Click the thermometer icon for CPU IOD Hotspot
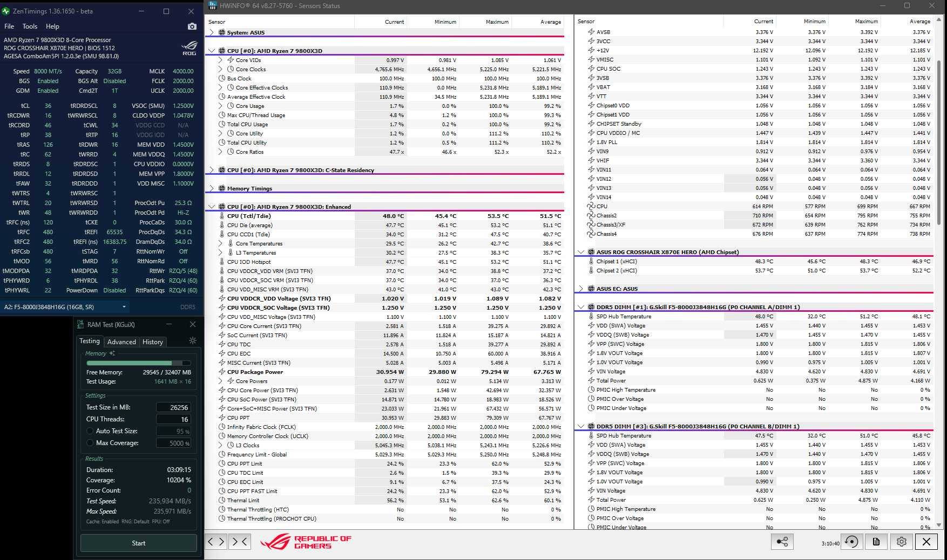This screenshot has width=947, height=560. (x=222, y=262)
